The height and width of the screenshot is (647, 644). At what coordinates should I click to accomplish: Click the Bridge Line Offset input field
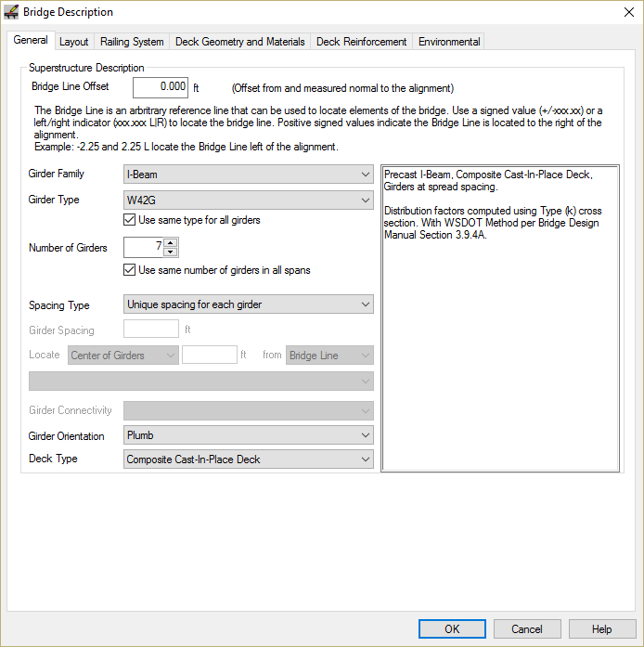(x=161, y=87)
